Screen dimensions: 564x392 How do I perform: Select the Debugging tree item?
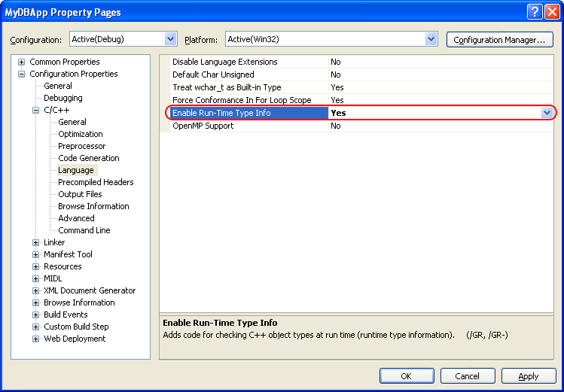pyautogui.click(x=63, y=98)
